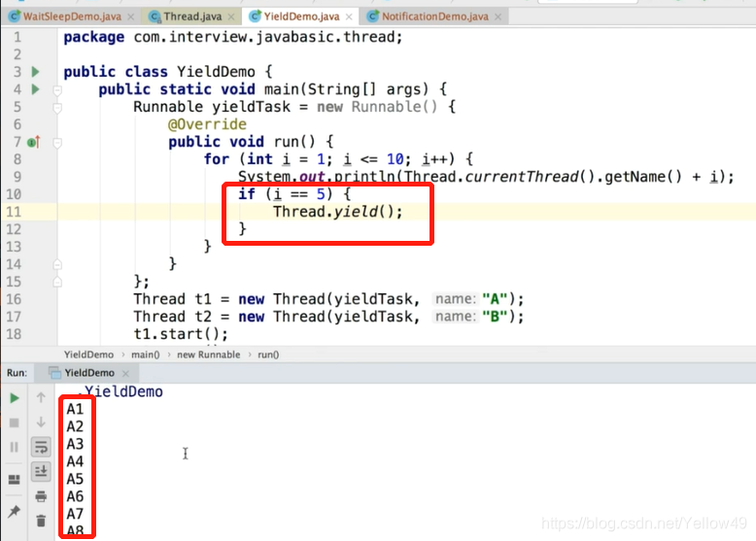
Task: Pin the run tab
Action: click(x=15, y=511)
